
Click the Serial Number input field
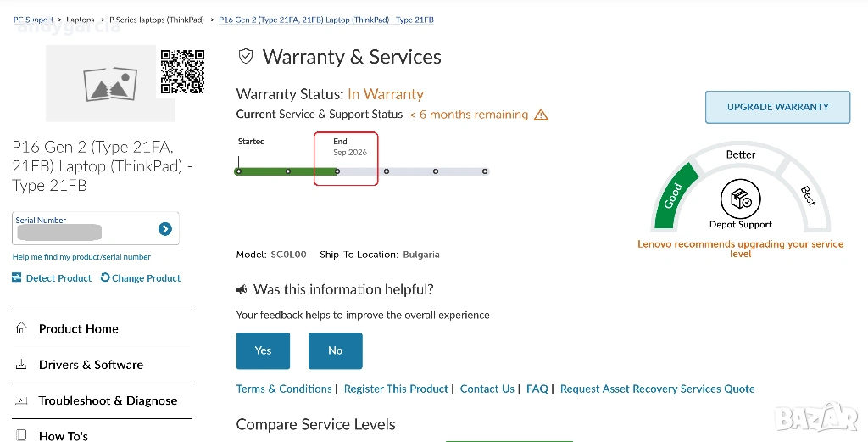click(x=85, y=231)
